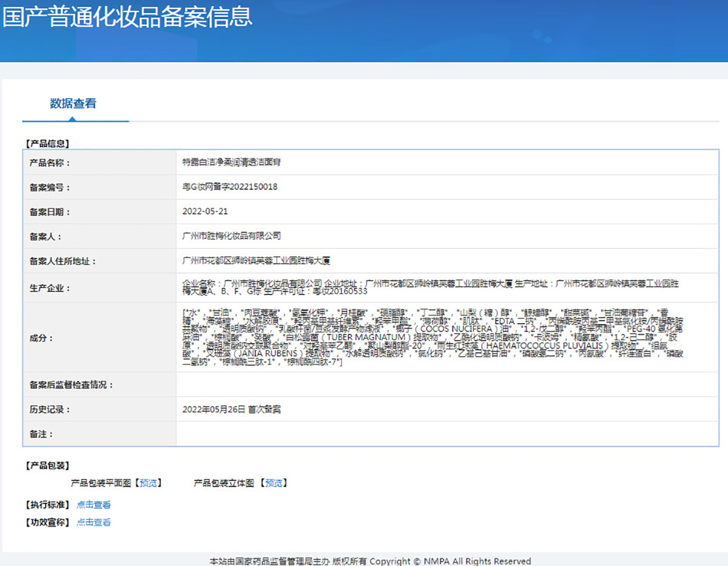
Task: Preview the 产品包装立体图 image
Action: 273,483
